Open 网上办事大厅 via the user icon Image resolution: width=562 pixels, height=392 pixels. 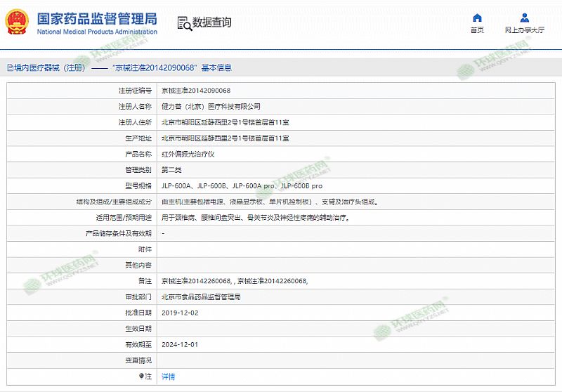[x=525, y=18]
